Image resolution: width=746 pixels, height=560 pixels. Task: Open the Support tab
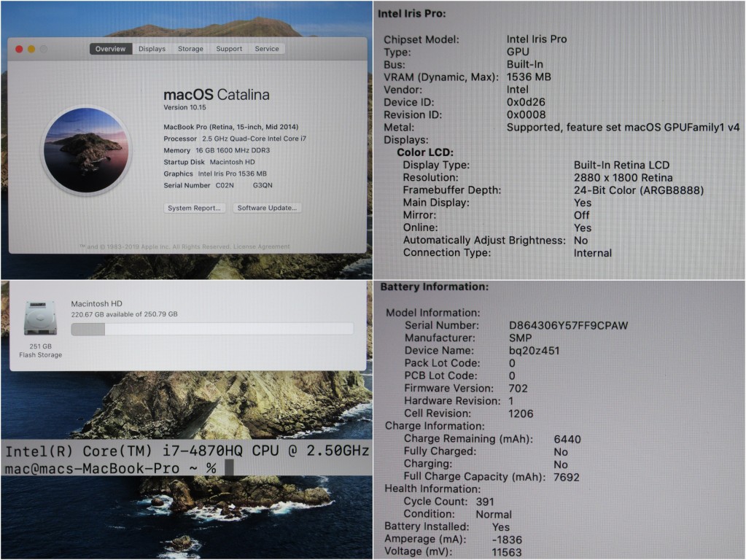coord(229,49)
